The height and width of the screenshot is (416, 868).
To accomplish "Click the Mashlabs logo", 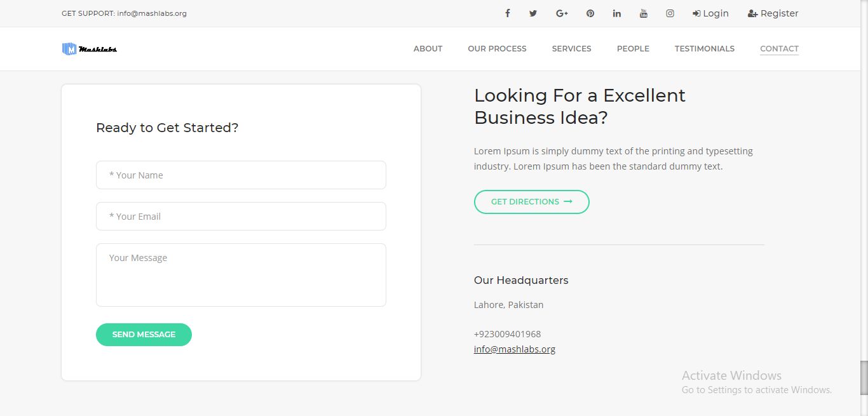I will (x=90, y=49).
